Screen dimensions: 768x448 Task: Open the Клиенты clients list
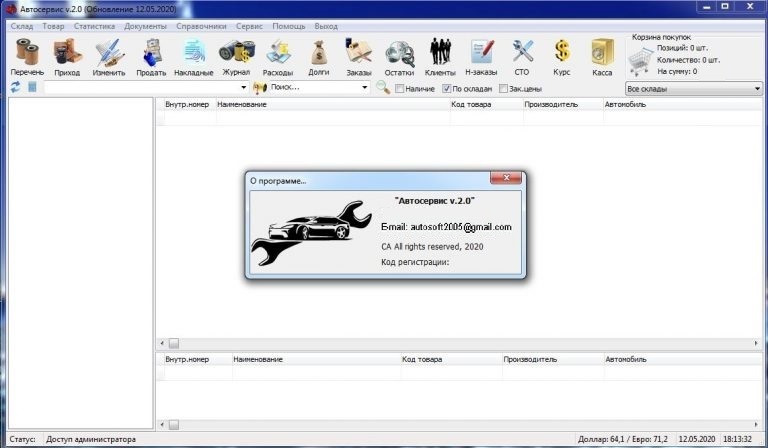coord(440,56)
